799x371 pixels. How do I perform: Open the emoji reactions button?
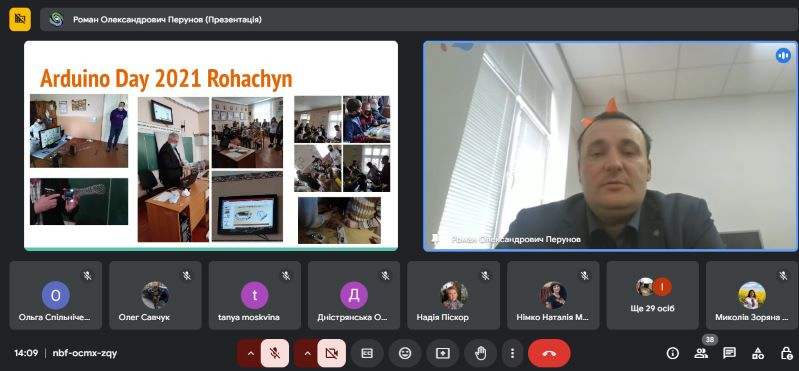pos(405,353)
